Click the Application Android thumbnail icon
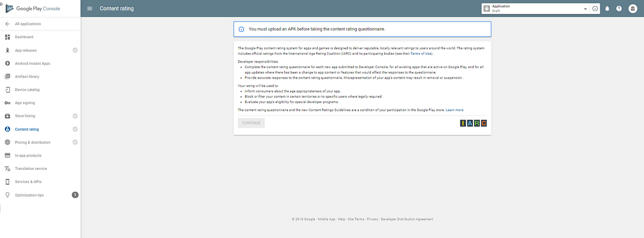 coord(487,9)
